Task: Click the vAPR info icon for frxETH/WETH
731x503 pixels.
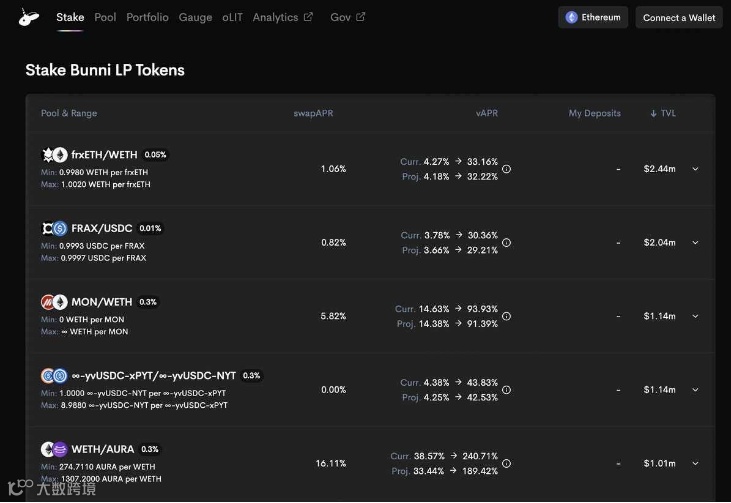Action: [x=506, y=169]
